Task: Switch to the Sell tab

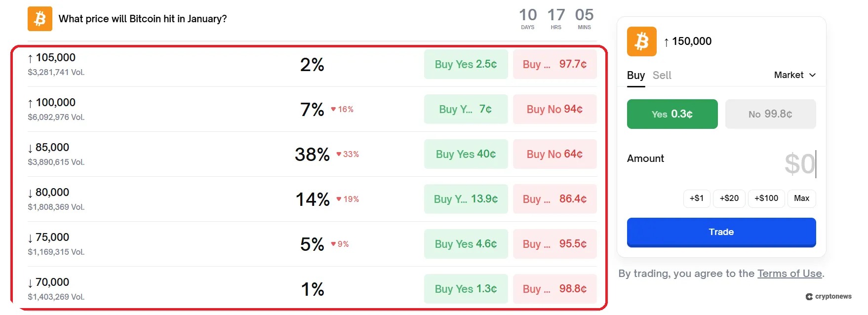Action: (x=662, y=75)
